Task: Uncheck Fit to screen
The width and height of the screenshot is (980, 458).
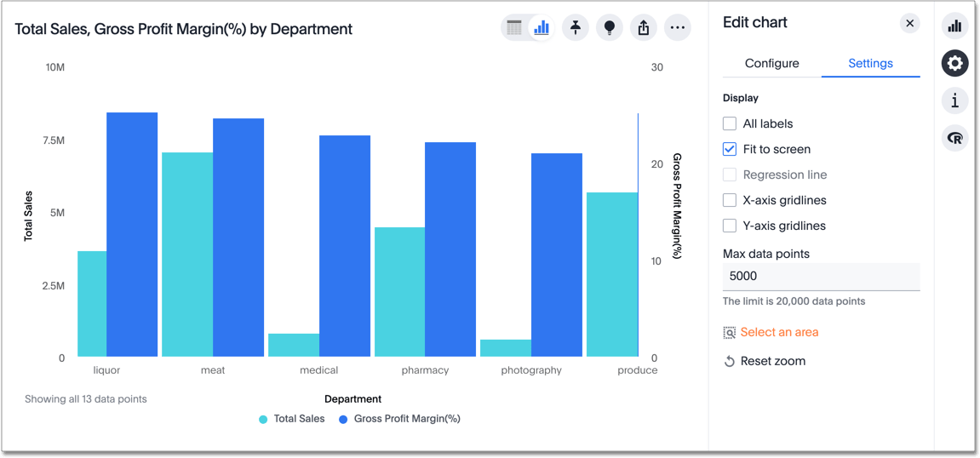Action: point(730,149)
